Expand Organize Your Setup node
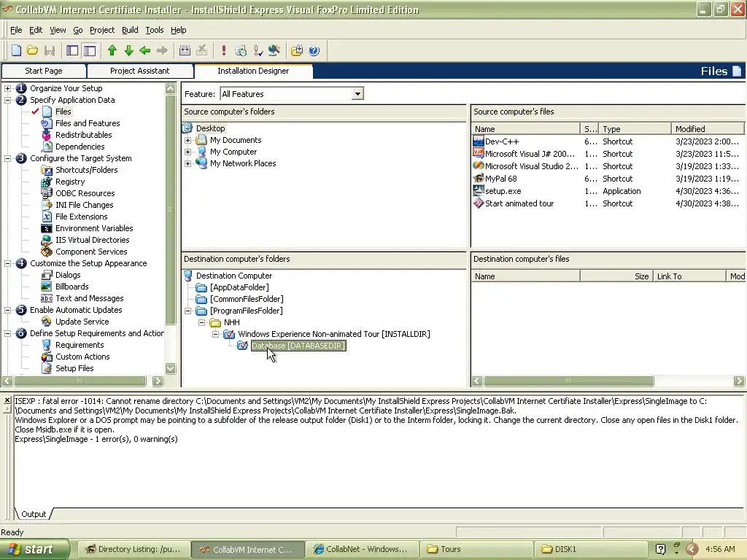747x560 pixels. coord(7,88)
